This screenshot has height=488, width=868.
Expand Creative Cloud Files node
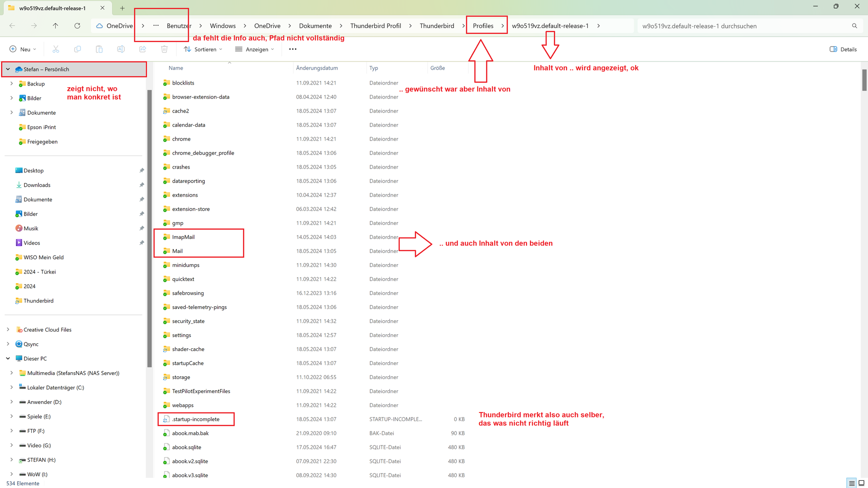click(x=8, y=330)
